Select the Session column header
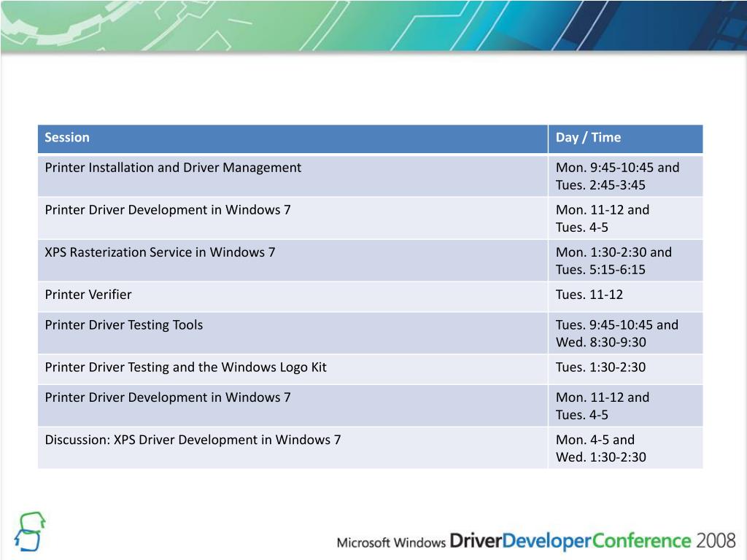 click(293, 139)
